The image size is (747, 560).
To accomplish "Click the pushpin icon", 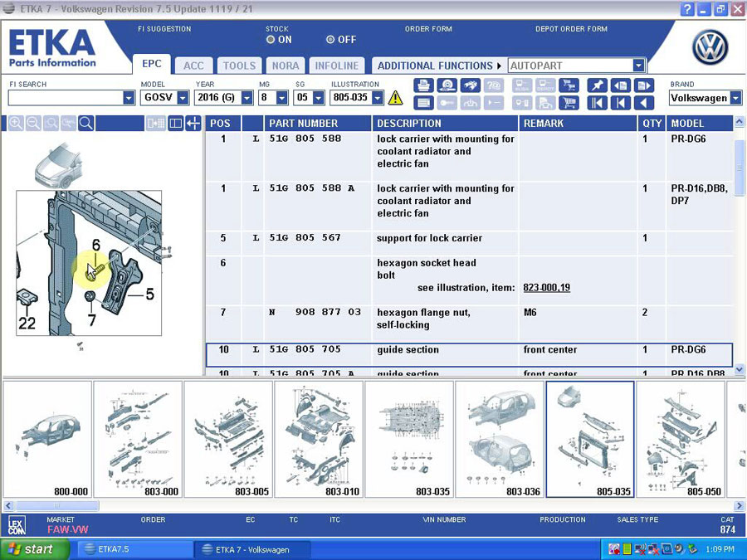I will [597, 85].
